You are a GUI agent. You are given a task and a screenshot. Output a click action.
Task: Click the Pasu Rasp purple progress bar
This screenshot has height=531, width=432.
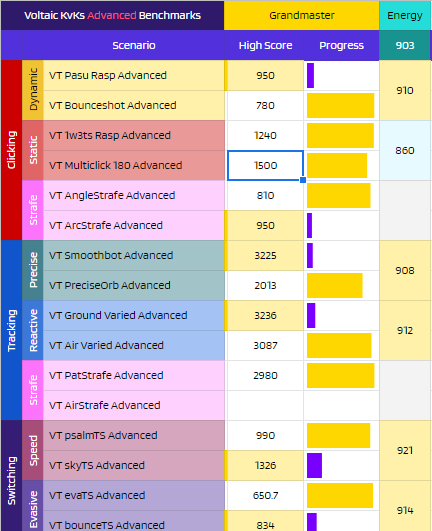pyautogui.click(x=310, y=75)
